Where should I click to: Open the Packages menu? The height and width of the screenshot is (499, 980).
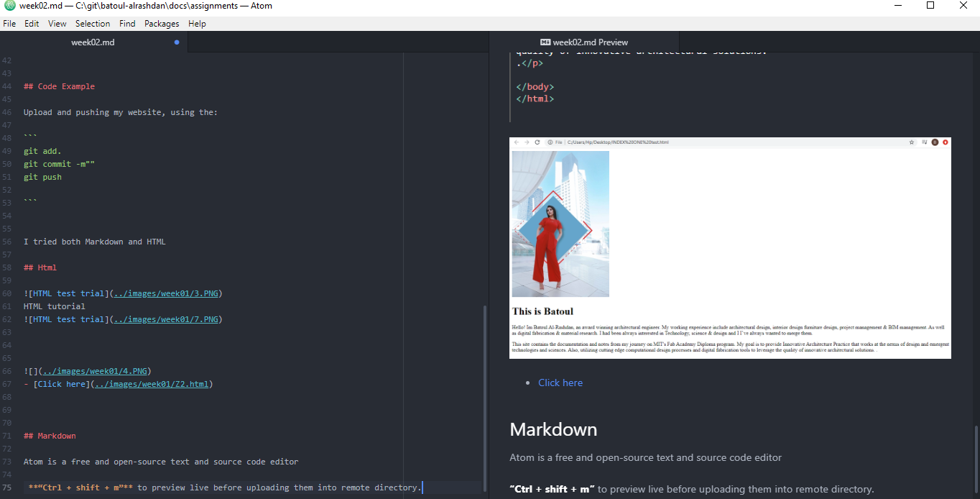162,24
